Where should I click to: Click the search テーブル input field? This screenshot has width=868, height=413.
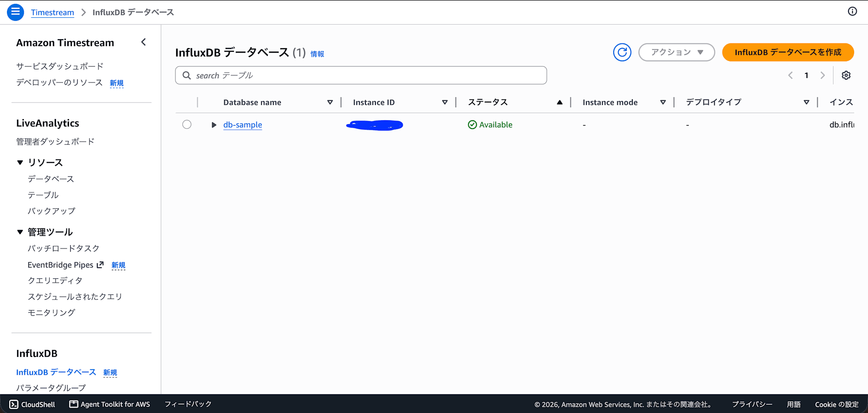coord(361,76)
